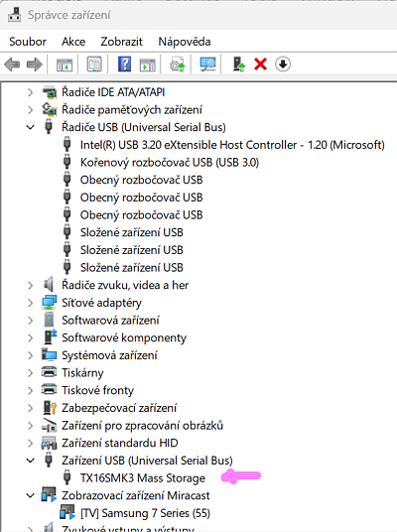Expand the Síťové adaptéry category
The height and width of the screenshot is (532, 397).
(30, 303)
